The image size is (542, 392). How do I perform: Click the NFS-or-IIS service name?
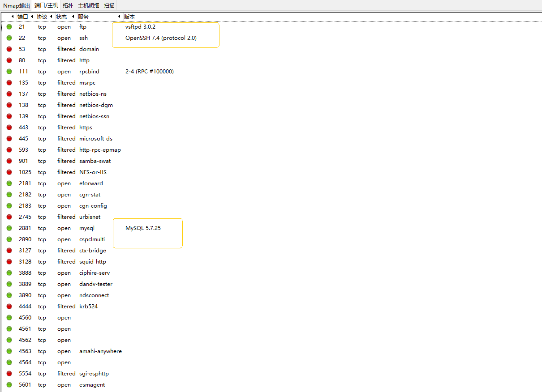point(93,172)
